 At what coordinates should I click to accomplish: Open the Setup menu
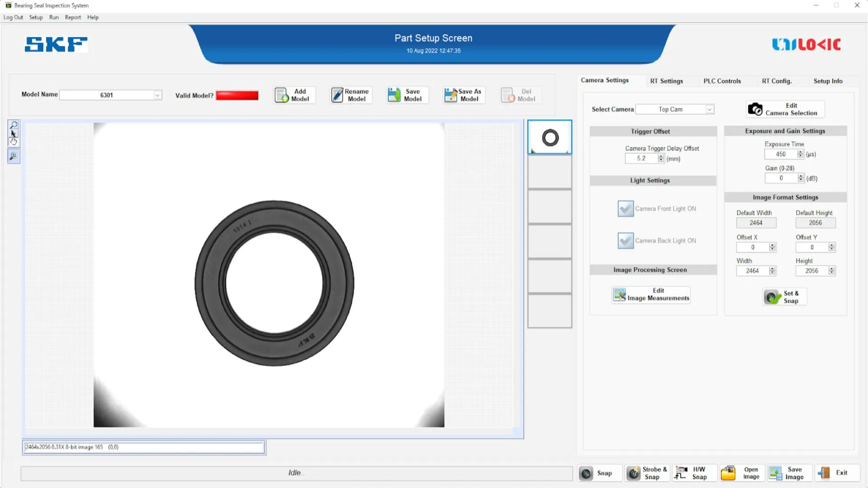click(36, 17)
